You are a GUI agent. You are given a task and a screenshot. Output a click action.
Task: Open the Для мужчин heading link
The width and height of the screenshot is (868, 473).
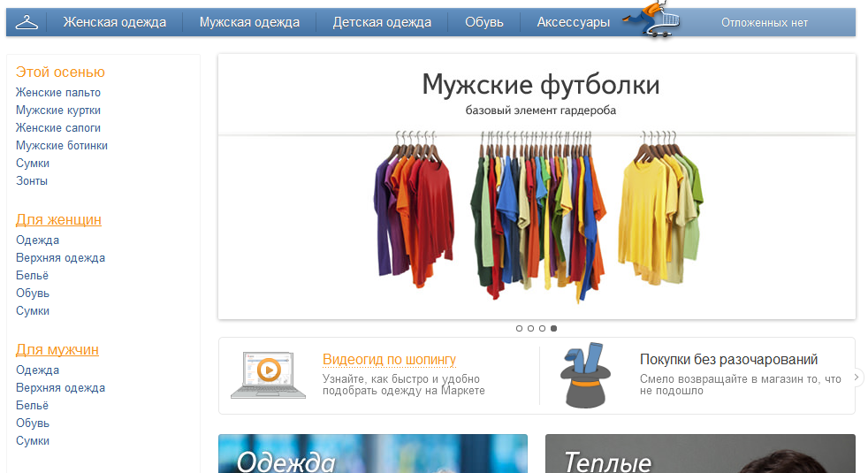pos(57,350)
